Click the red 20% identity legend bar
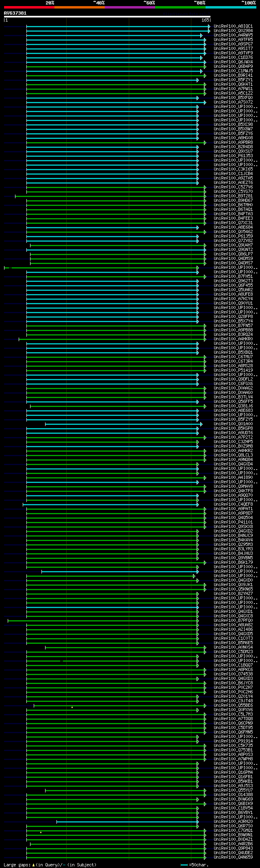This screenshot has height=868, width=260. (29, 7)
